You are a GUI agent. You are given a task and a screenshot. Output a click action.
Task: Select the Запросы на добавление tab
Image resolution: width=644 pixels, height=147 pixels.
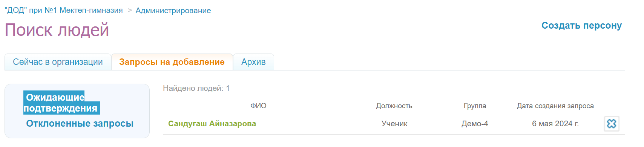(172, 62)
